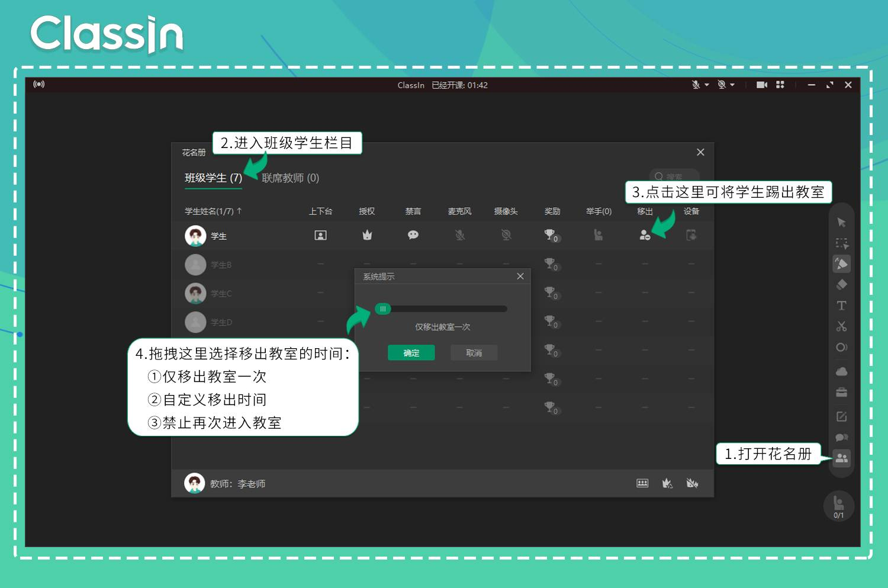This screenshot has height=588, width=888.
Task: Select the pen drawing tool
Action: (x=841, y=264)
